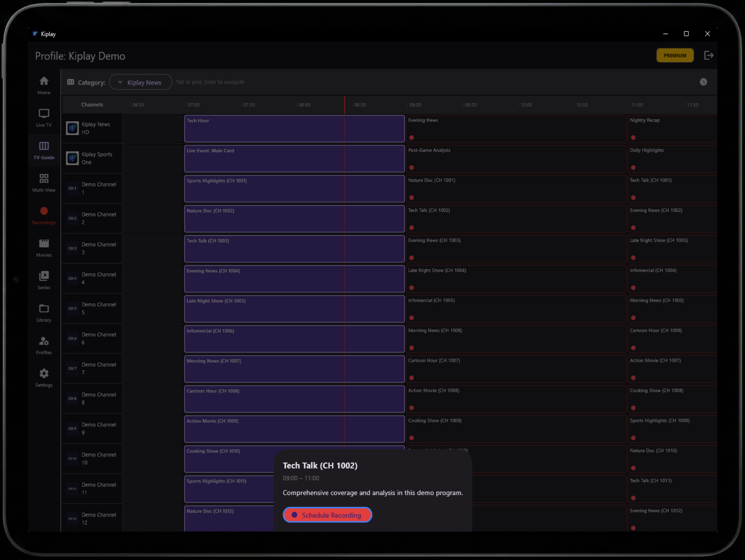Click the clock icon near the guide header
This screenshot has height=560, width=745.
click(x=703, y=82)
